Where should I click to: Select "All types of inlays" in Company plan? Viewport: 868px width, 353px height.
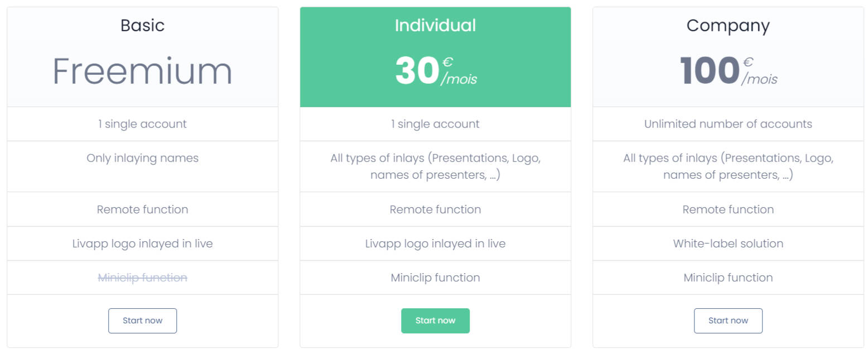pos(728,166)
